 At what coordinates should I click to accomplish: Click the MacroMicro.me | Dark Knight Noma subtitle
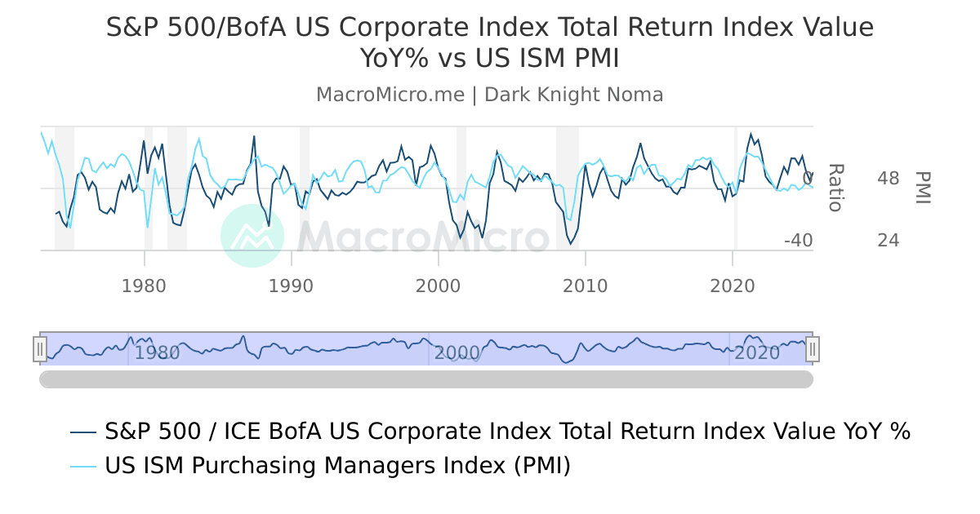coord(490,94)
